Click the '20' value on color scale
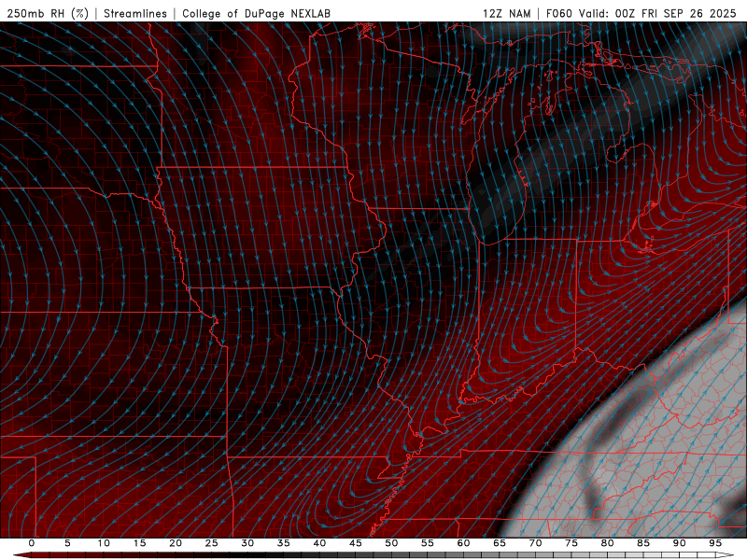 click(x=176, y=543)
